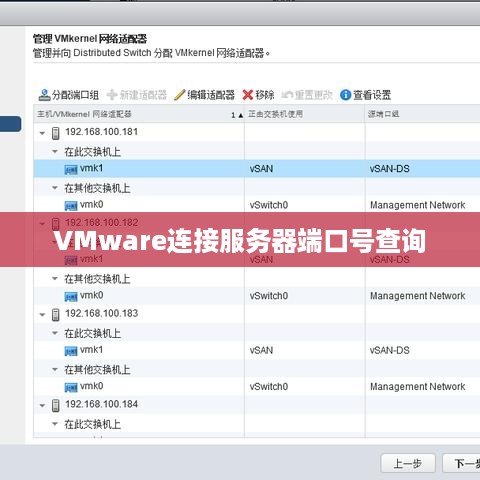The height and width of the screenshot is (480, 480).
Task: Click the 移除 toolbar label
Action: click(265, 95)
